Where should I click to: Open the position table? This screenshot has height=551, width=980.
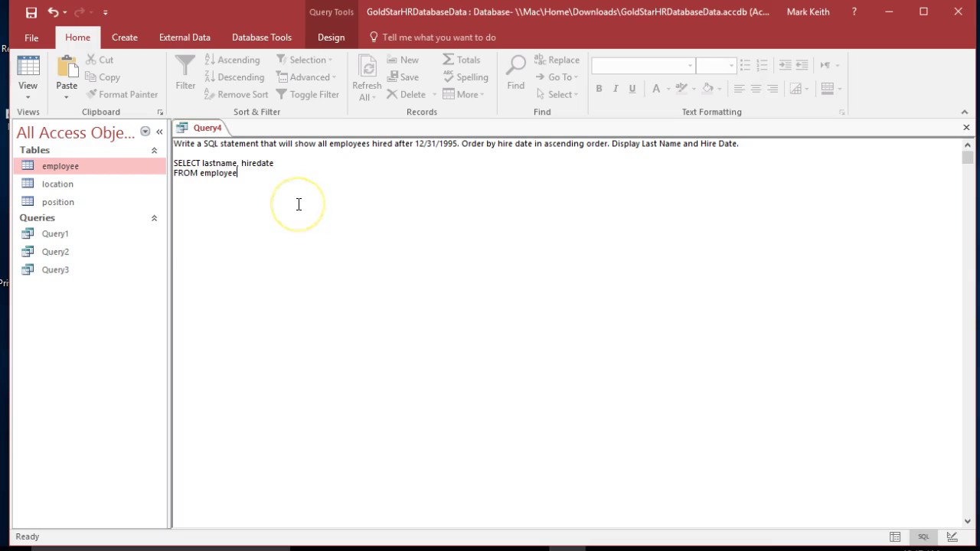click(x=90, y=202)
